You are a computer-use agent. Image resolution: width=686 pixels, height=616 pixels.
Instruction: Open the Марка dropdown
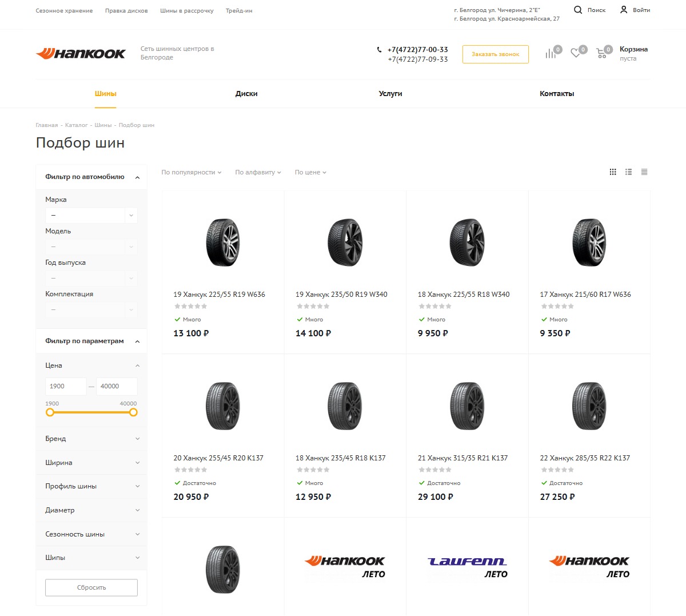click(91, 215)
